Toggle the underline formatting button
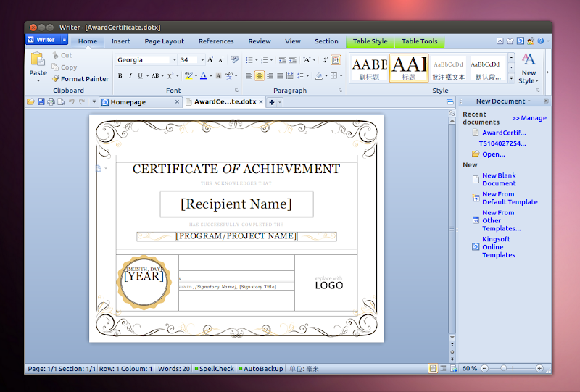 (139, 76)
